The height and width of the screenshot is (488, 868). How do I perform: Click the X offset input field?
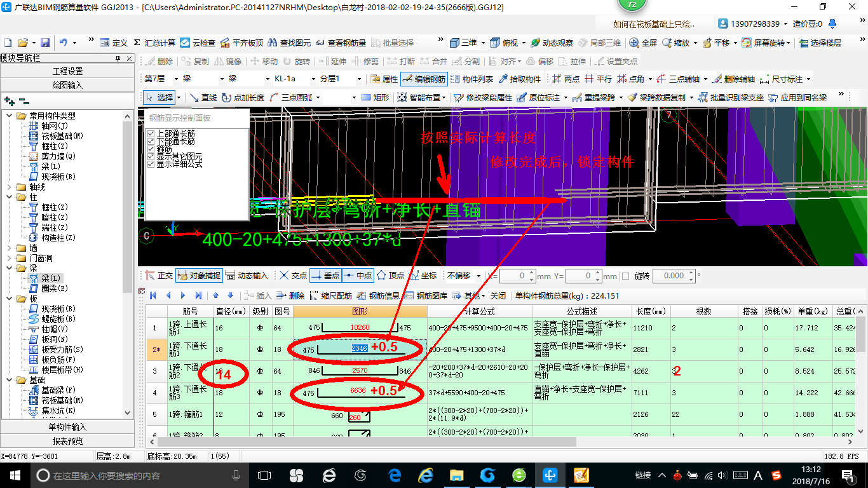coord(517,276)
